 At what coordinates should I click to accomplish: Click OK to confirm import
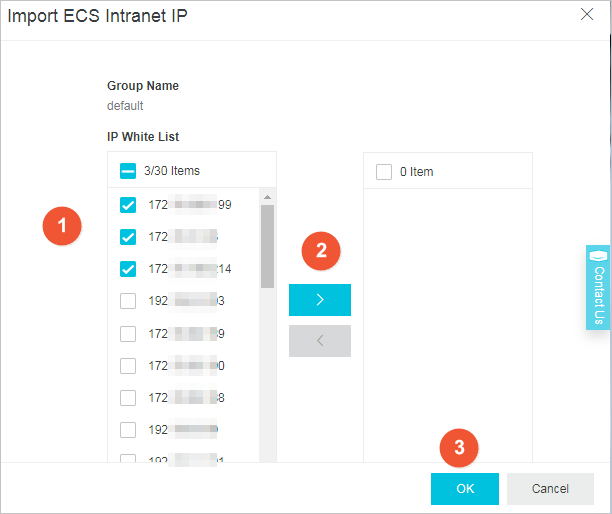tap(465, 489)
